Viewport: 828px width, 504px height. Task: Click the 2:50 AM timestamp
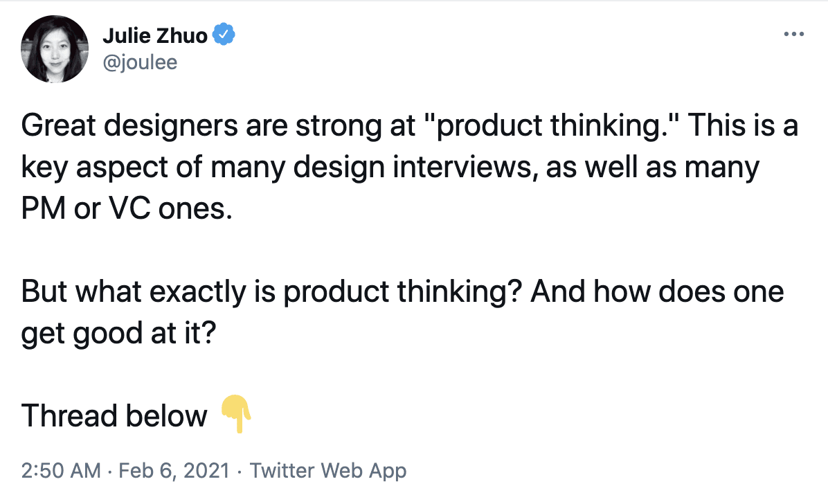61,471
